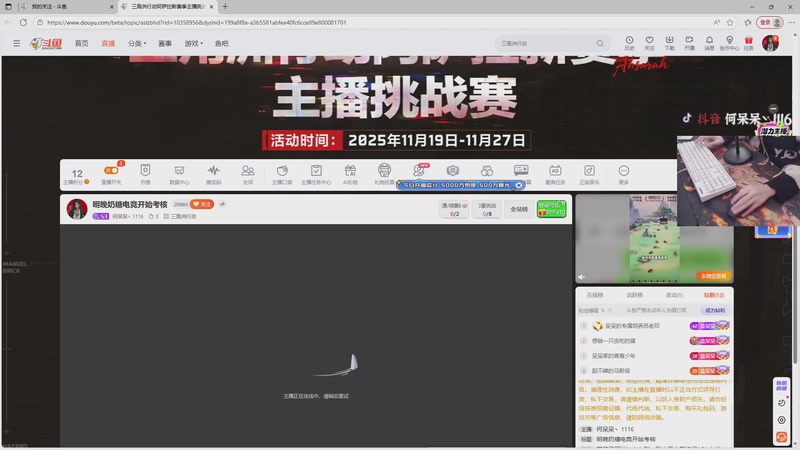
Task: Toggle the 直播开关 switch
Action: (111, 170)
